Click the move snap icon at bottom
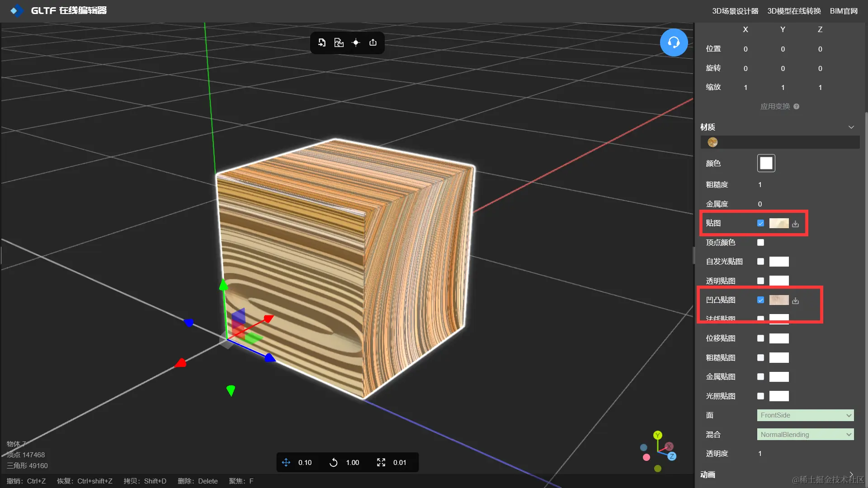 286,462
